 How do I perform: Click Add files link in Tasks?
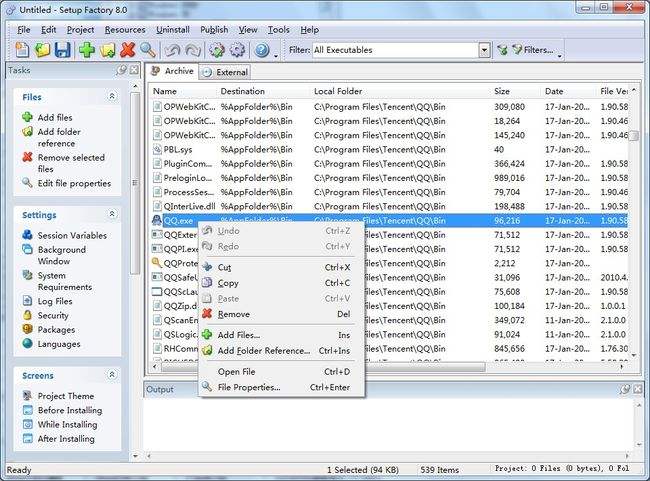click(55, 117)
